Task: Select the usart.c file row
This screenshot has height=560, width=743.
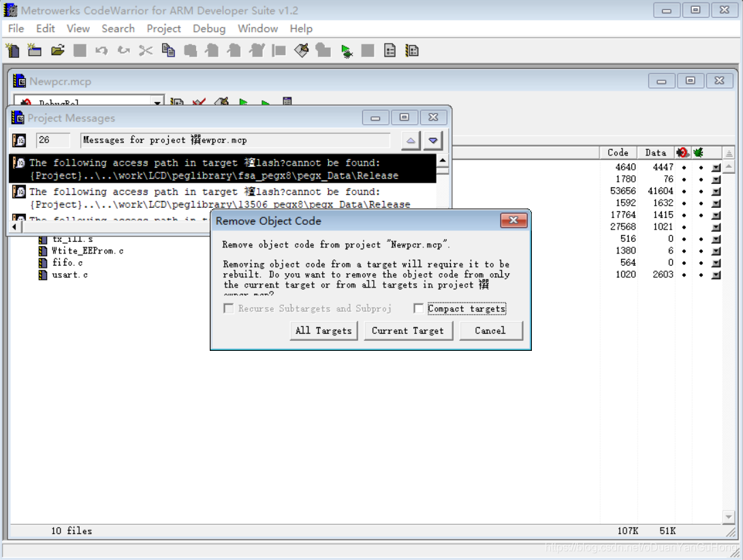Action: click(x=70, y=275)
